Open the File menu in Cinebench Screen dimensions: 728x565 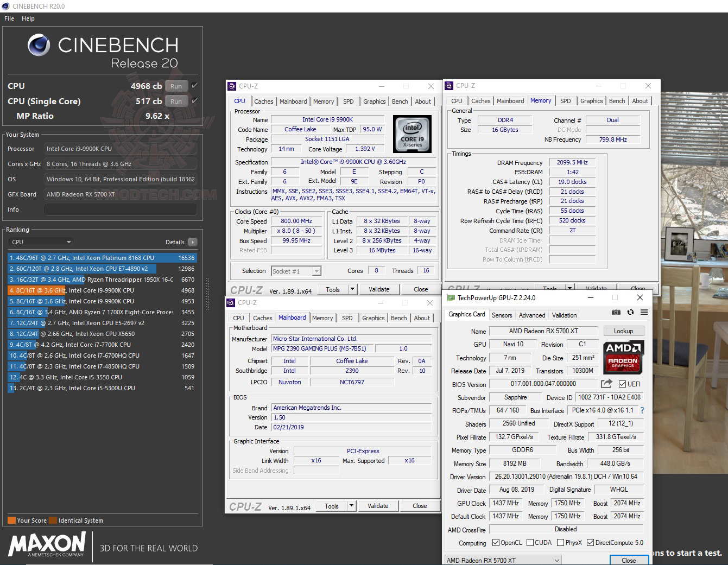coord(9,18)
